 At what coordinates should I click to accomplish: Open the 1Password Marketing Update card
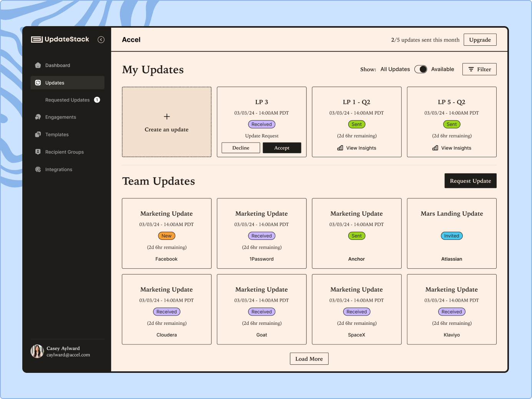click(x=262, y=233)
